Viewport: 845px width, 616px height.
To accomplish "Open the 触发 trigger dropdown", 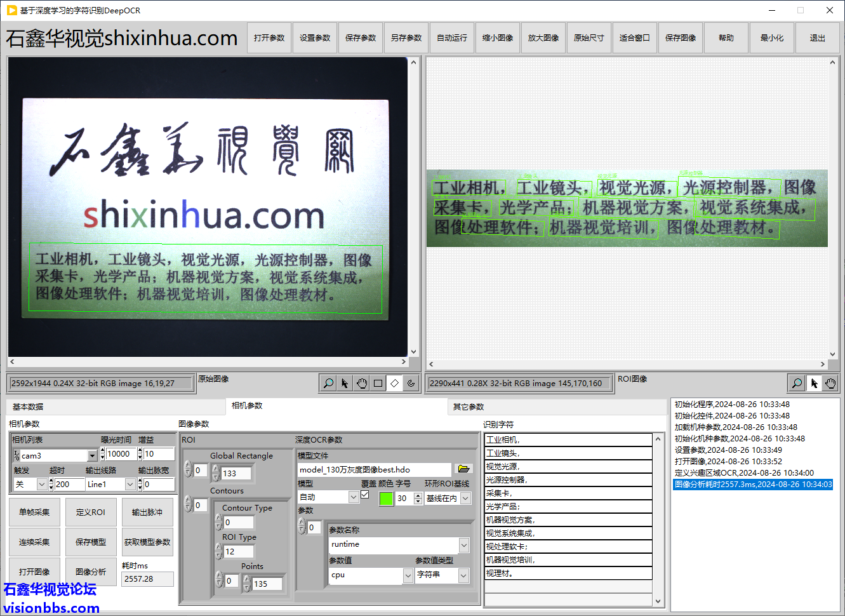I will point(42,484).
